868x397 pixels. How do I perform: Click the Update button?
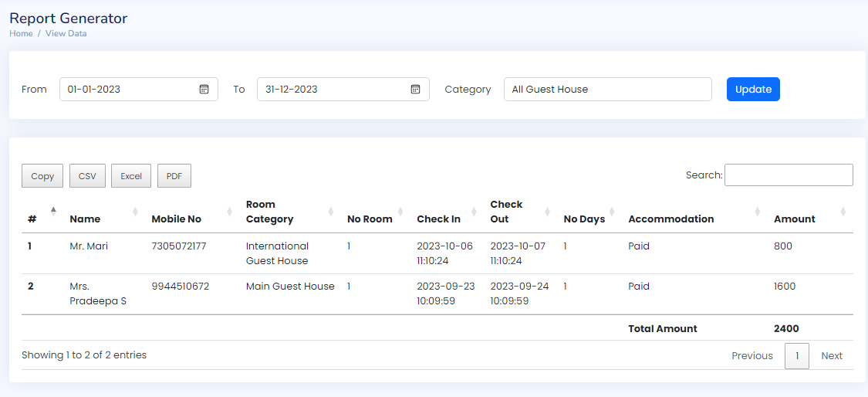click(753, 90)
